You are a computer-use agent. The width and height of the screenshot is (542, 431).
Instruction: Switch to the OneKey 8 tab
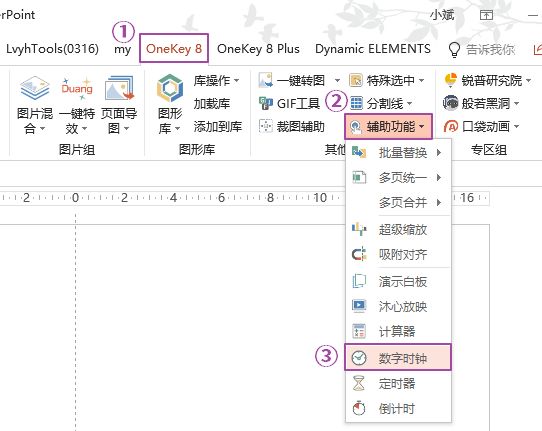[174, 48]
